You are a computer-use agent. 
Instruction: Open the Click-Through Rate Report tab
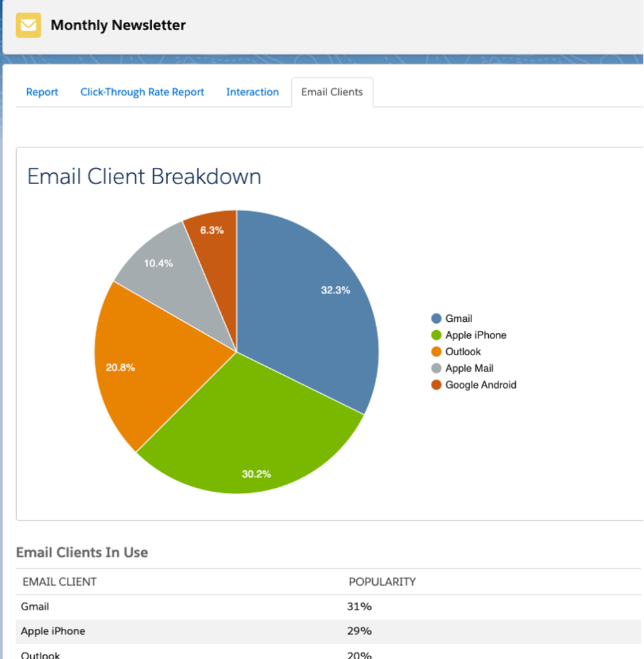[x=142, y=92]
